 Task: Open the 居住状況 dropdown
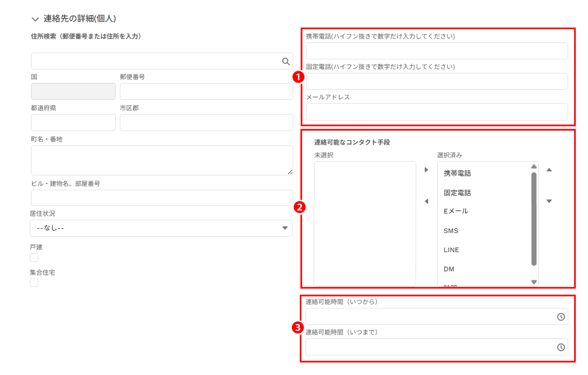[161, 228]
